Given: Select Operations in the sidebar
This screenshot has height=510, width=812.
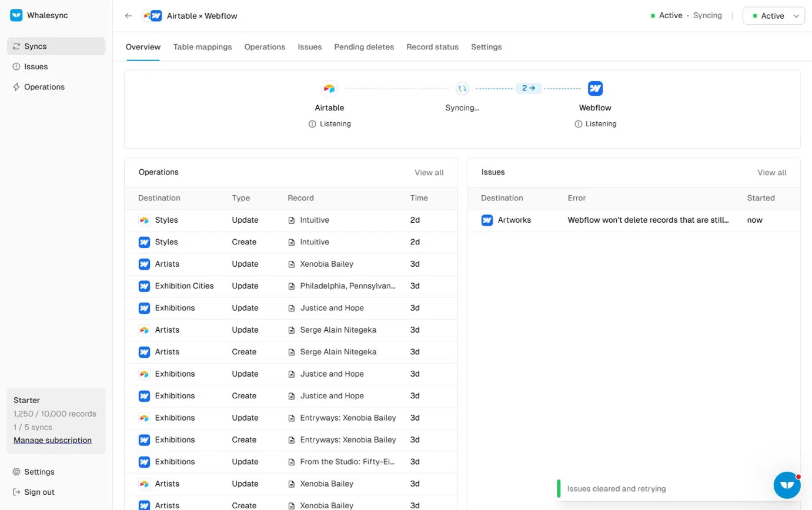Looking at the screenshot, I should pos(56,87).
